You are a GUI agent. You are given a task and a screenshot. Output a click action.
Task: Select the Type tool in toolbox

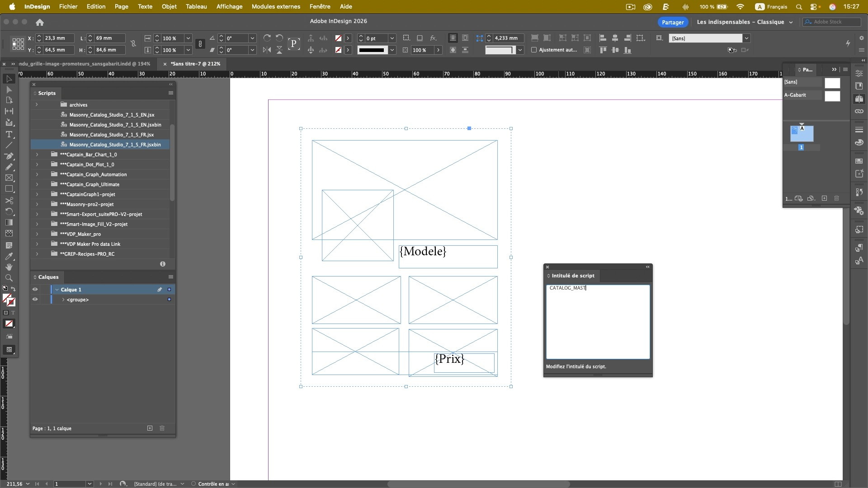(9, 134)
